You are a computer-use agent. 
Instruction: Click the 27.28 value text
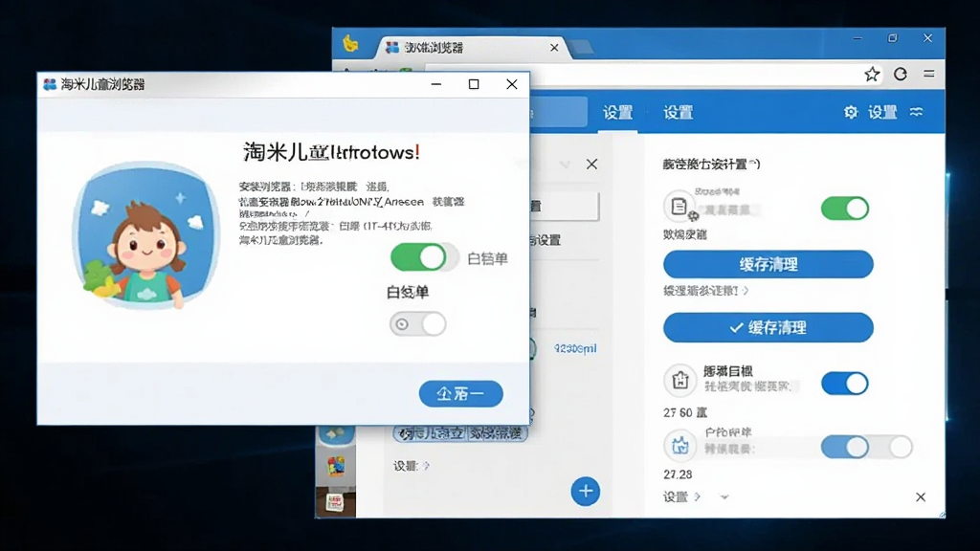click(678, 474)
